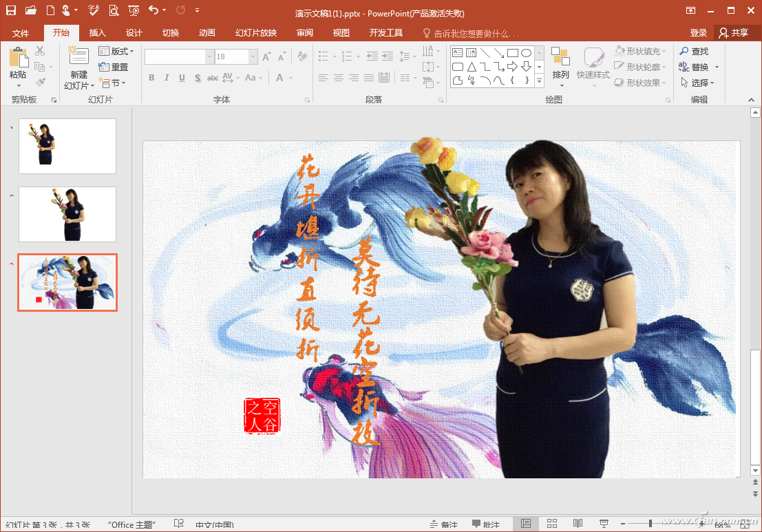Viewport: 762px width, 532px height.
Task: Toggle Bold formatting
Action: point(151,78)
